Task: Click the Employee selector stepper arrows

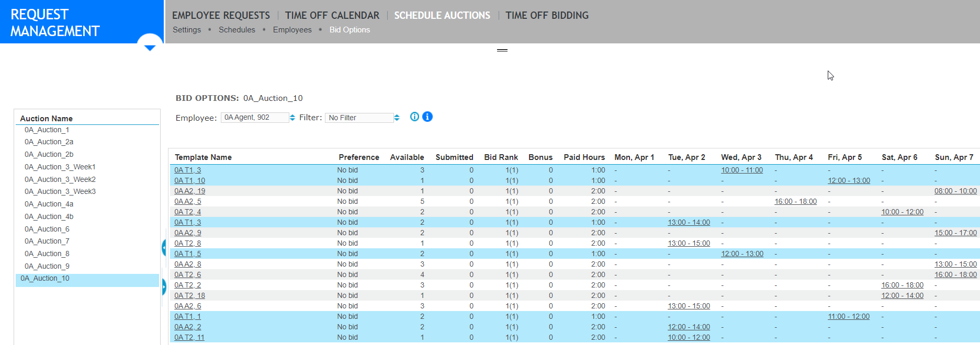Action: (292, 118)
